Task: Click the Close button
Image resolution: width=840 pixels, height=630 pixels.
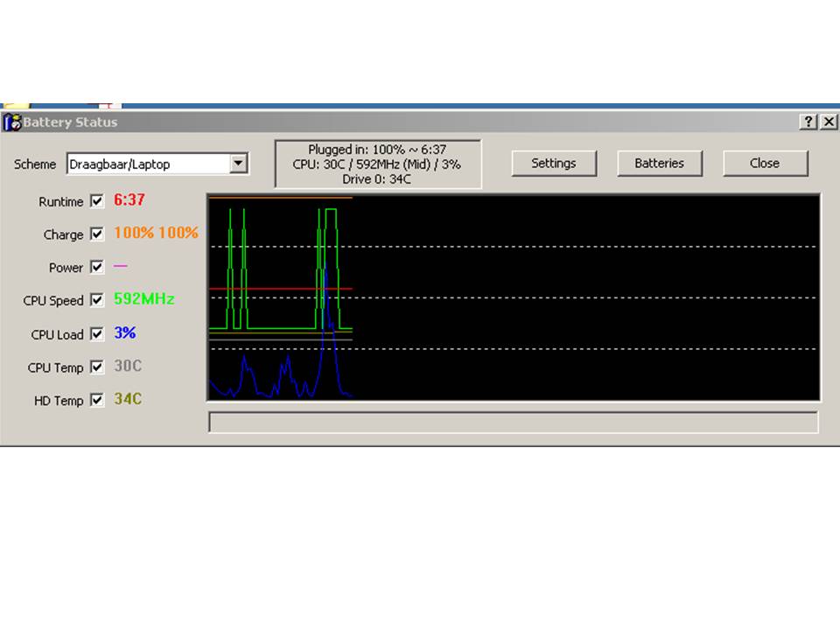Action: point(765,164)
